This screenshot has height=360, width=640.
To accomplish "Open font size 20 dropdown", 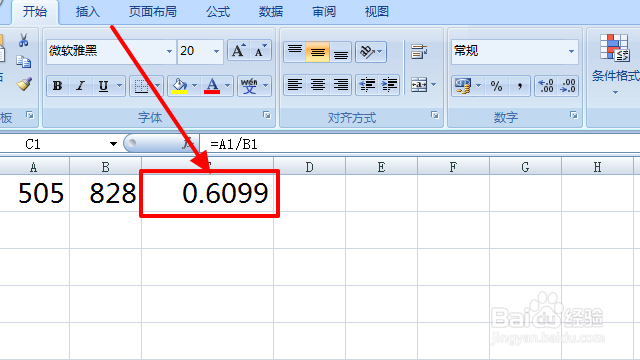I will [x=216, y=51].
